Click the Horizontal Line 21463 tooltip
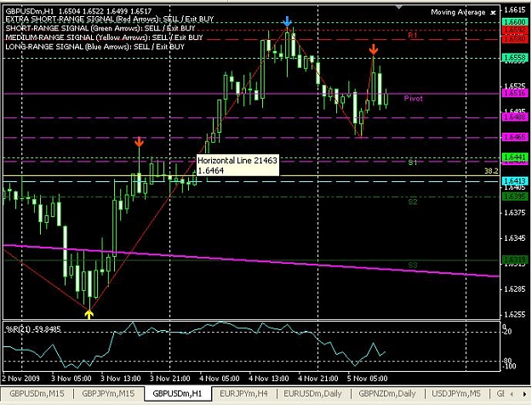This screenshot has height=405, width=532. (237, 166)
